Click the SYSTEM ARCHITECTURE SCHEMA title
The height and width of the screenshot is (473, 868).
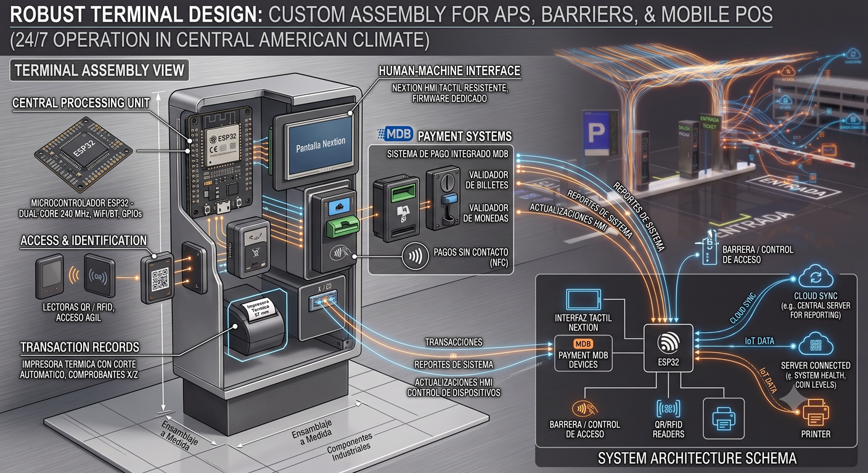tap(697, 458)
